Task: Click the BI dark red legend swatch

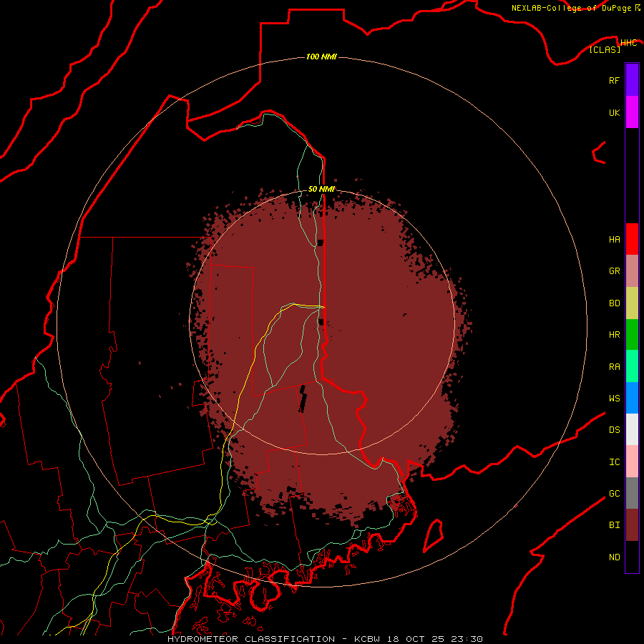Action: pos(632,525)
